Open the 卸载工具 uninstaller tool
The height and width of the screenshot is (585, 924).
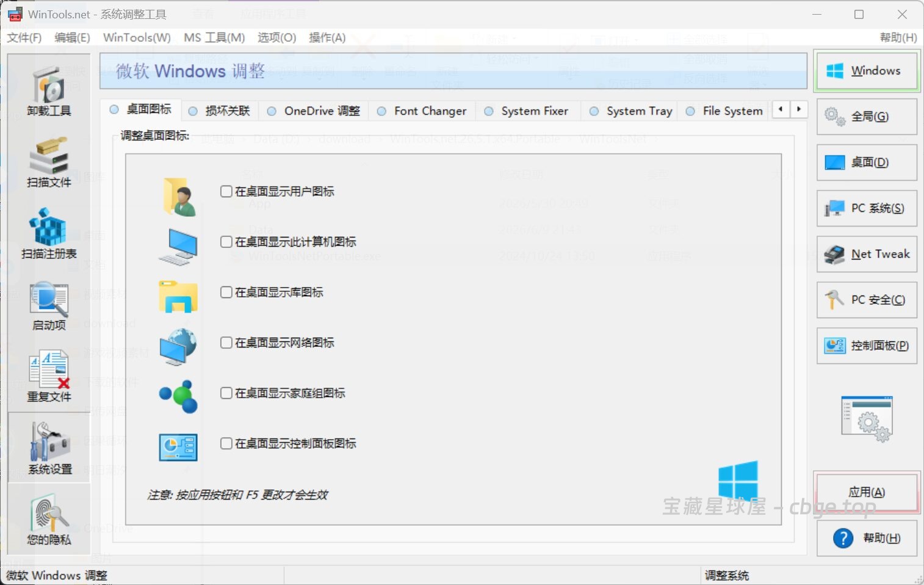[x=49, y=90]
